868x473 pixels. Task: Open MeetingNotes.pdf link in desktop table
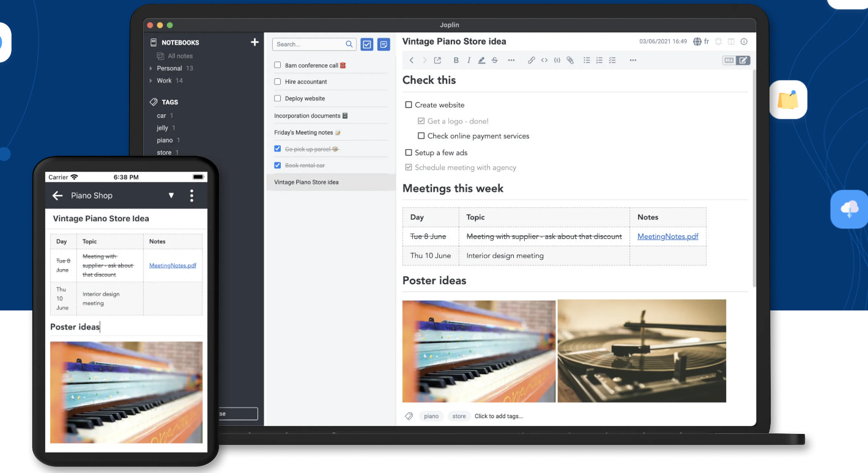pyautogui.click(x=667, y=237)
